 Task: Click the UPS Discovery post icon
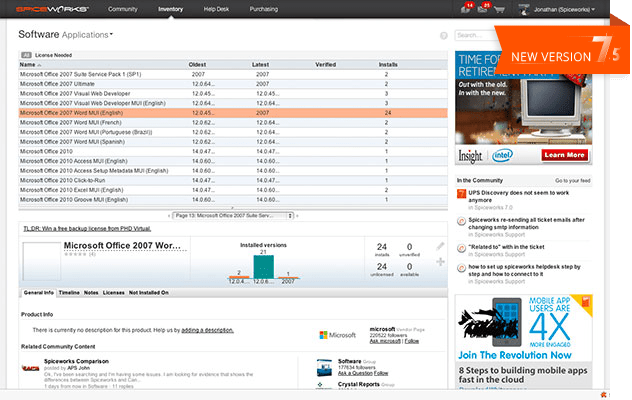tap(462, 194)
